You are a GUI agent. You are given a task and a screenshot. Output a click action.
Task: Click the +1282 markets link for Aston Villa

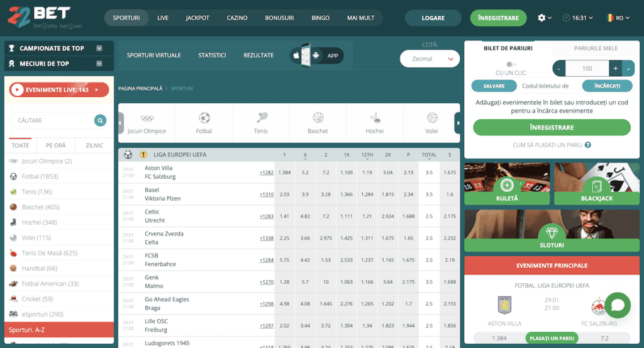click(x=267, y=172)
